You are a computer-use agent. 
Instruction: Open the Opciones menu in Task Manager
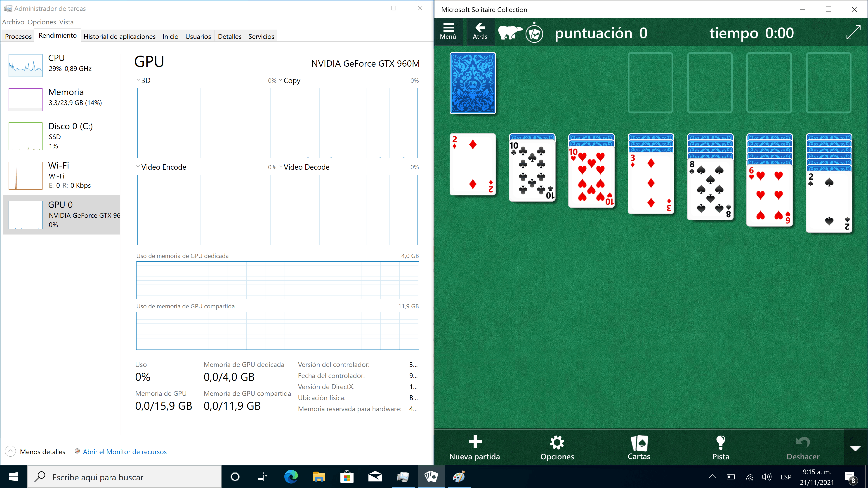point(41,22)
